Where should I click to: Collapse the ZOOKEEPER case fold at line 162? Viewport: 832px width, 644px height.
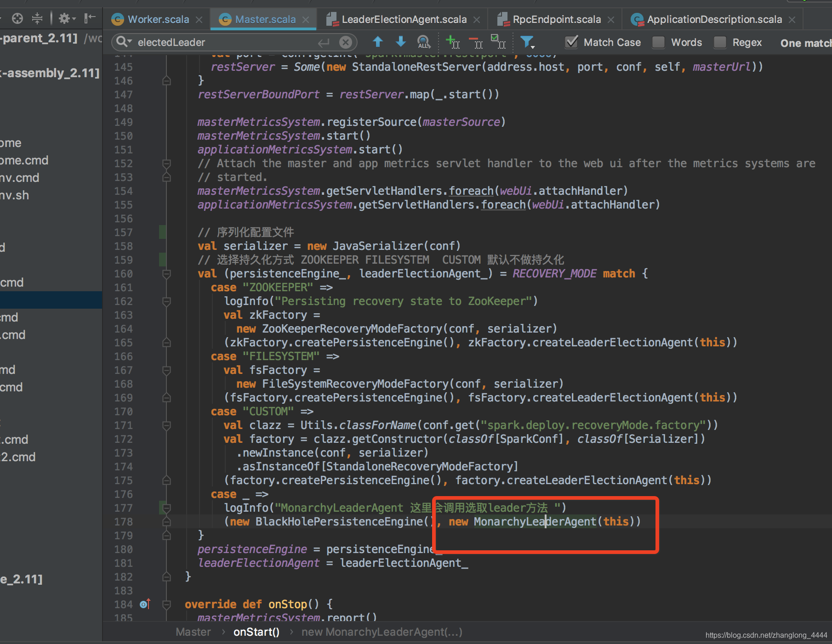[166, 302]
